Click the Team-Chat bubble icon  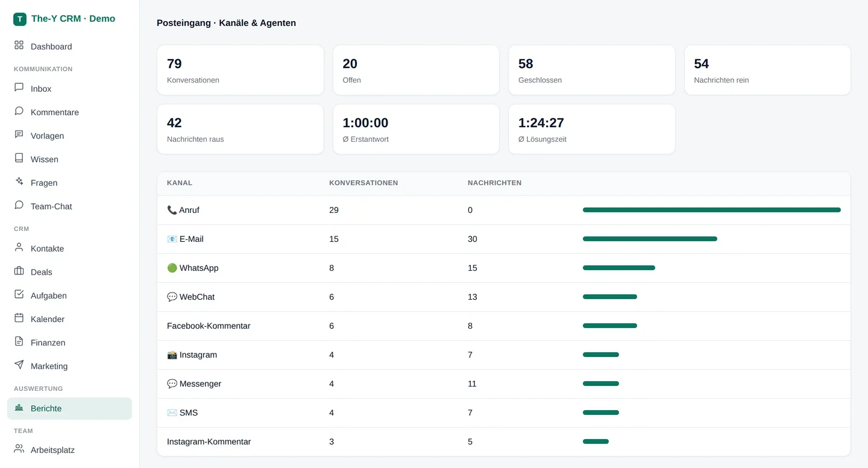pyautogui.click(x=19, y=205)
